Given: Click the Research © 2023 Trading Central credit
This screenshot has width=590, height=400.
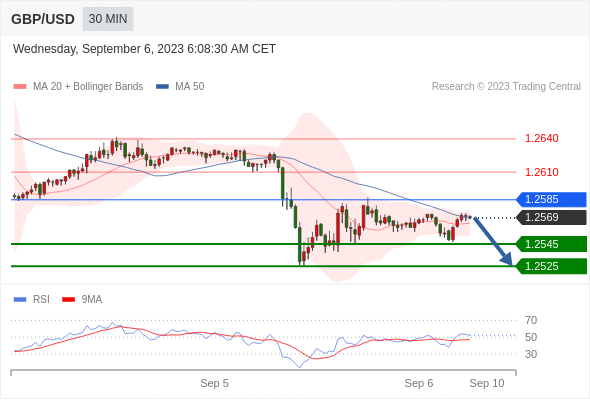Looking at the screenshot, I should (x=506, y=87).
